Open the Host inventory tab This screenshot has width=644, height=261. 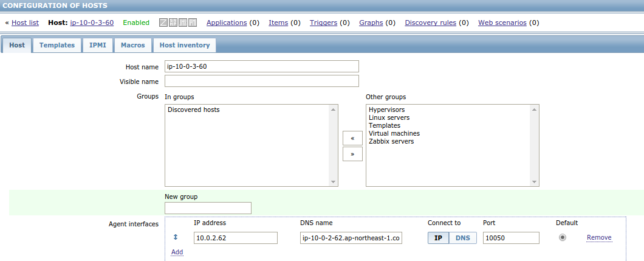185,45
